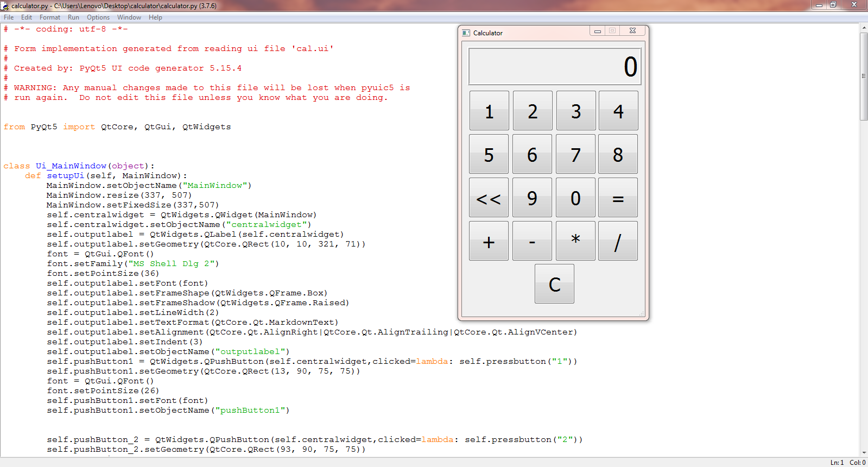
Task: Click the backspace << button
Action: point(489,198)
